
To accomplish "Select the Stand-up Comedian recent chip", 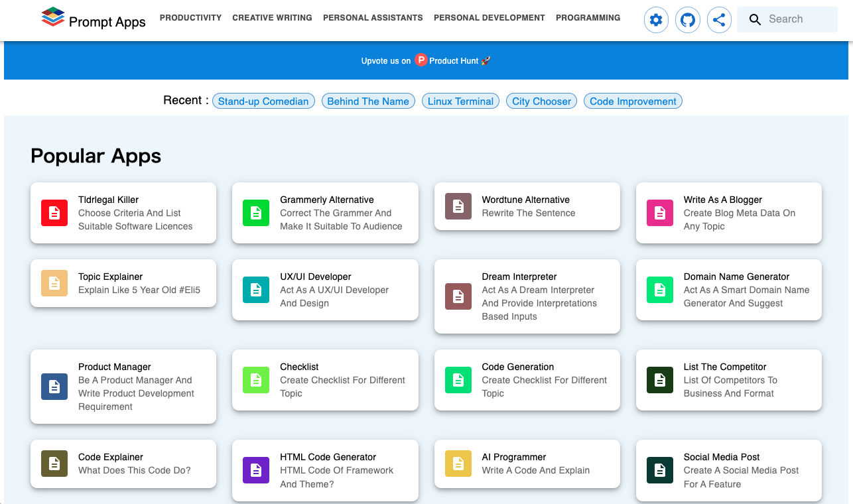I will pos(263,101).
